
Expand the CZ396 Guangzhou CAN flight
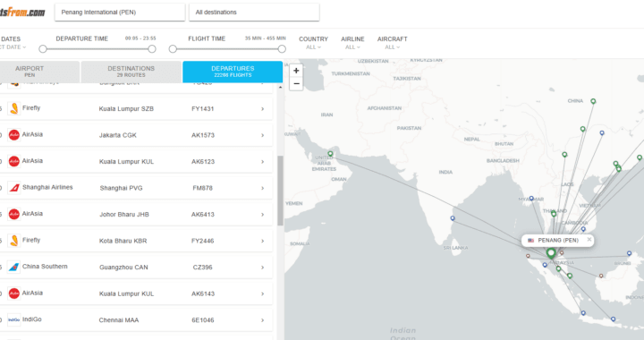(262, 268)
